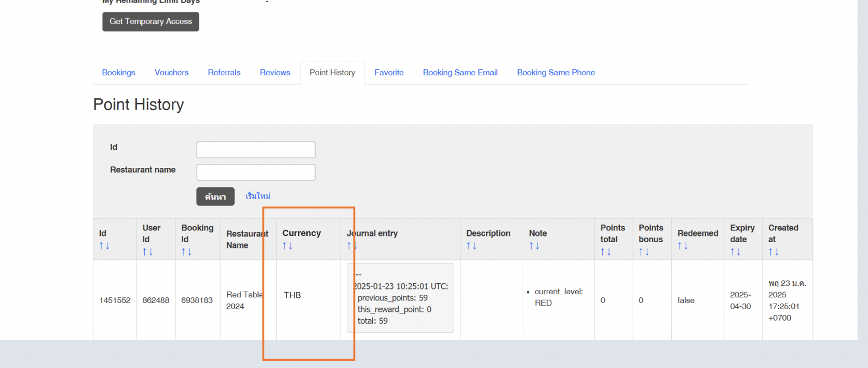Sort by Expiry date column arrows
The height and width of the screenshot is (368, 868).
pyautogui.click(x=736, y=252)
